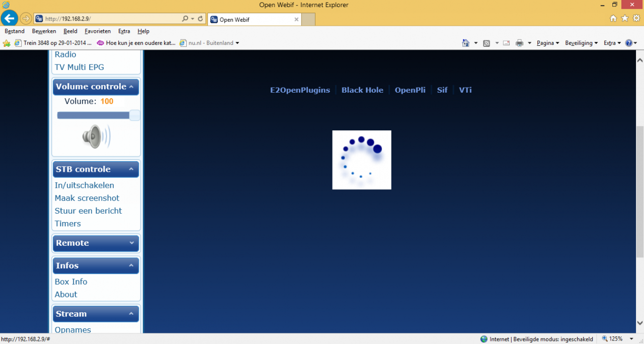
Task: Visit the Sif link
Action: (442, 90)
